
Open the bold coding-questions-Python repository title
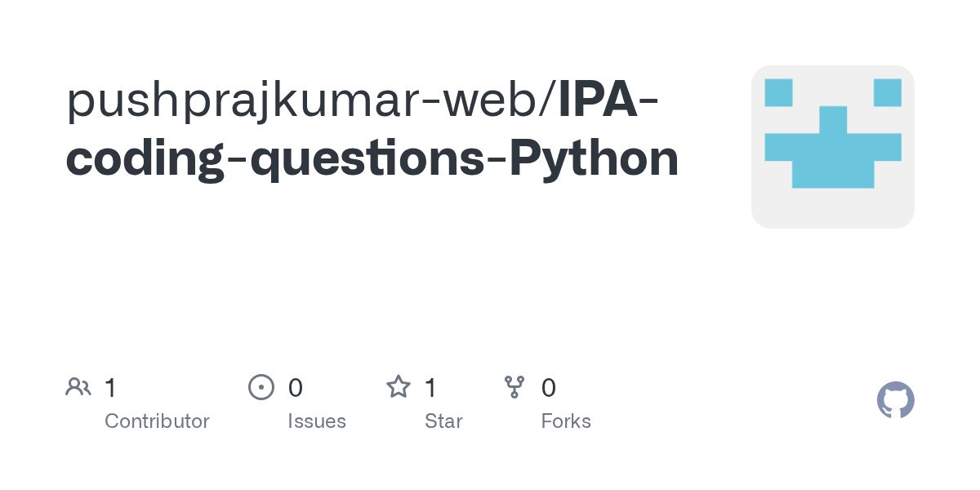372,158
